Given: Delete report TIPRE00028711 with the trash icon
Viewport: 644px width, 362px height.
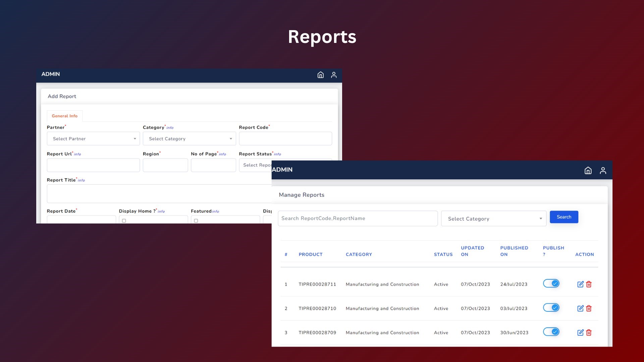Looking at the screenshot, I should pos(589,284).
